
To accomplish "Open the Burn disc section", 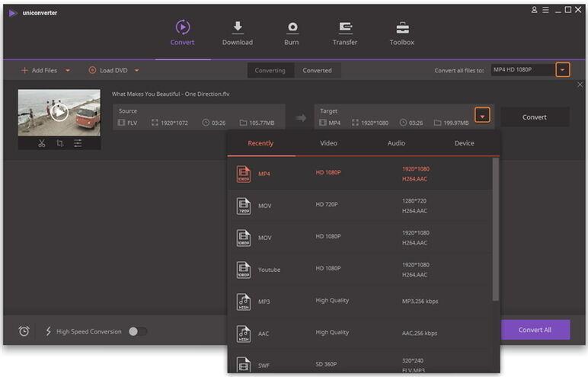I will (292, 28).
